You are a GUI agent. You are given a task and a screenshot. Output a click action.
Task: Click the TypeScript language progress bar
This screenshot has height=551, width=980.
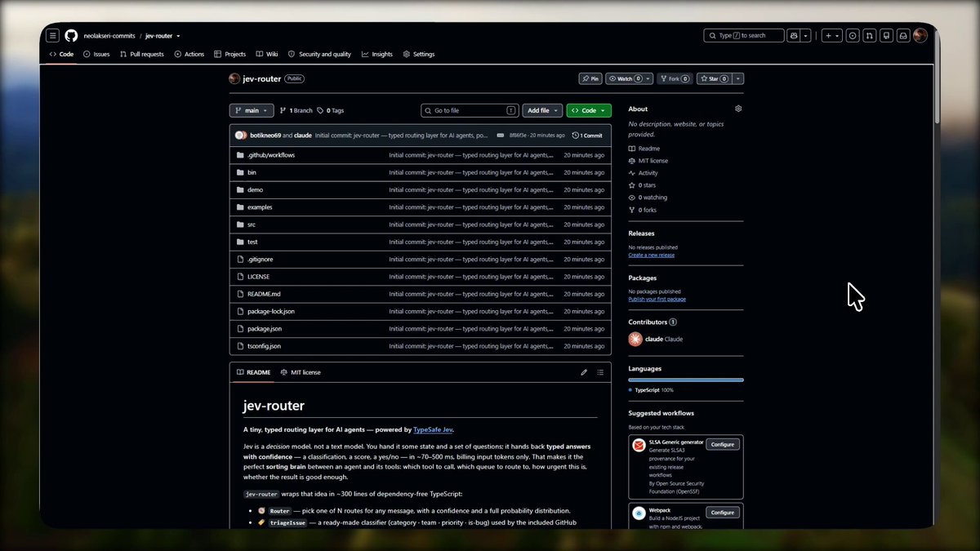(686, 380)
